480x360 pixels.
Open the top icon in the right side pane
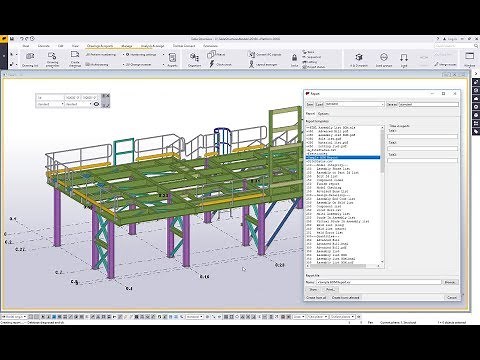(476, 82)
